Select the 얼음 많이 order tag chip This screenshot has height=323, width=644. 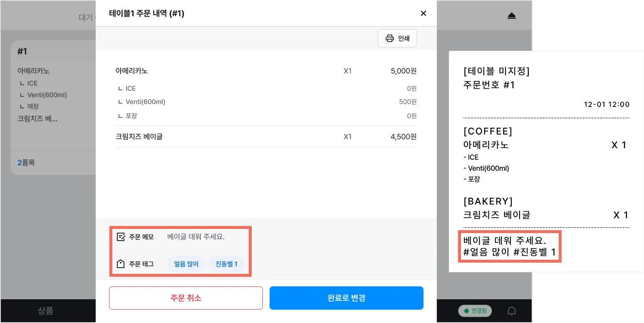click(186, 264)
